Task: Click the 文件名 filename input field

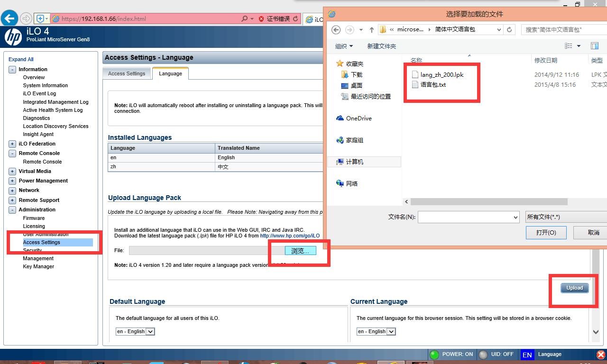Action: click(469, 217)
